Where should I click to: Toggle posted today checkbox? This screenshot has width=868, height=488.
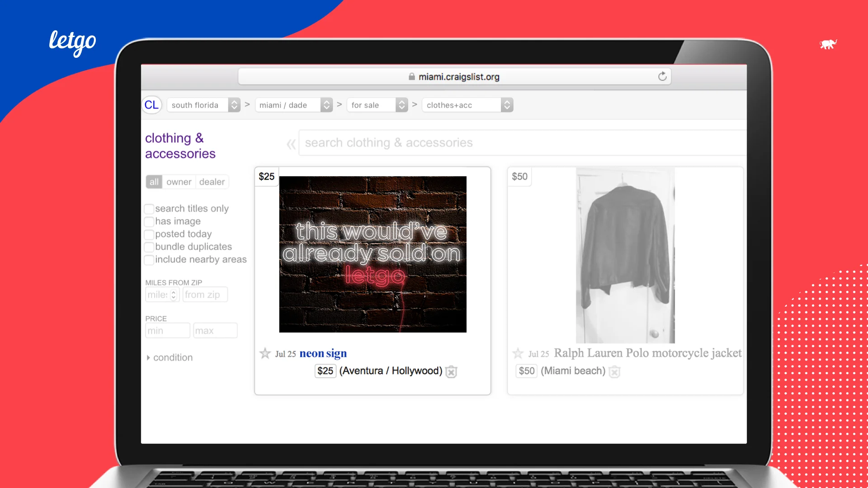click(x=149, y=234)
